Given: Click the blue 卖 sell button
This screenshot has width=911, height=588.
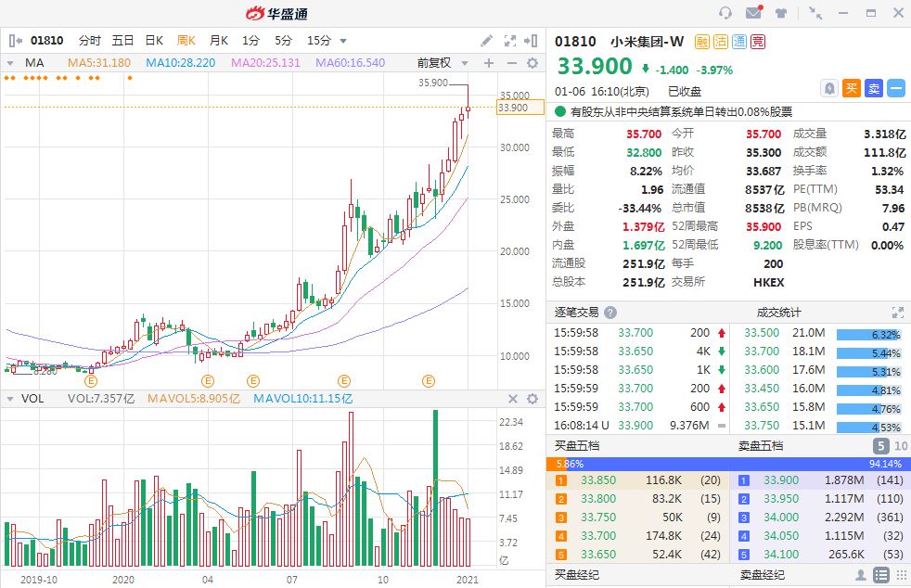Looking at the screenshot, I should point(873,88).
